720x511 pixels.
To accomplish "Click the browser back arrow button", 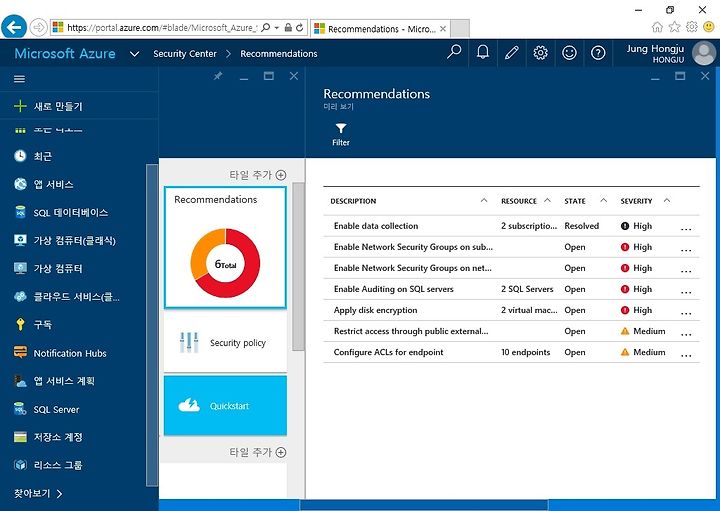I will [14, 27].
